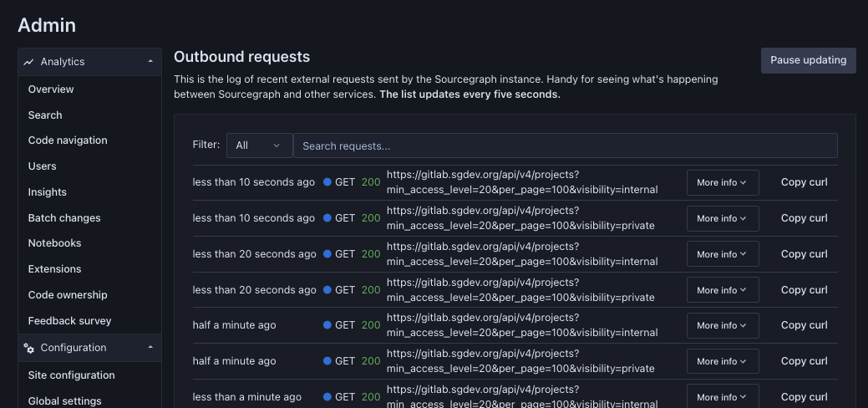Expand More info for first private request
Image resolution: width=868 pixels, height=408 pixels.
pyautogui.click(x=723, y=218)
